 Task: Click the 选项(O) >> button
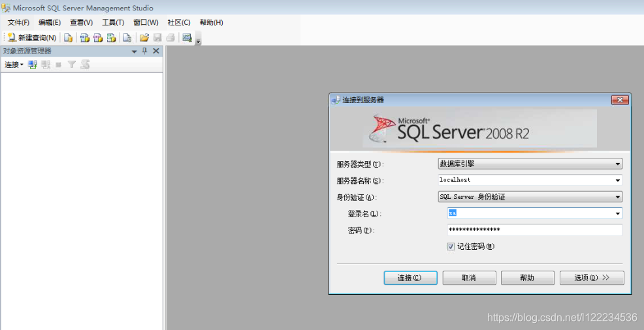[x=592, y=278]
